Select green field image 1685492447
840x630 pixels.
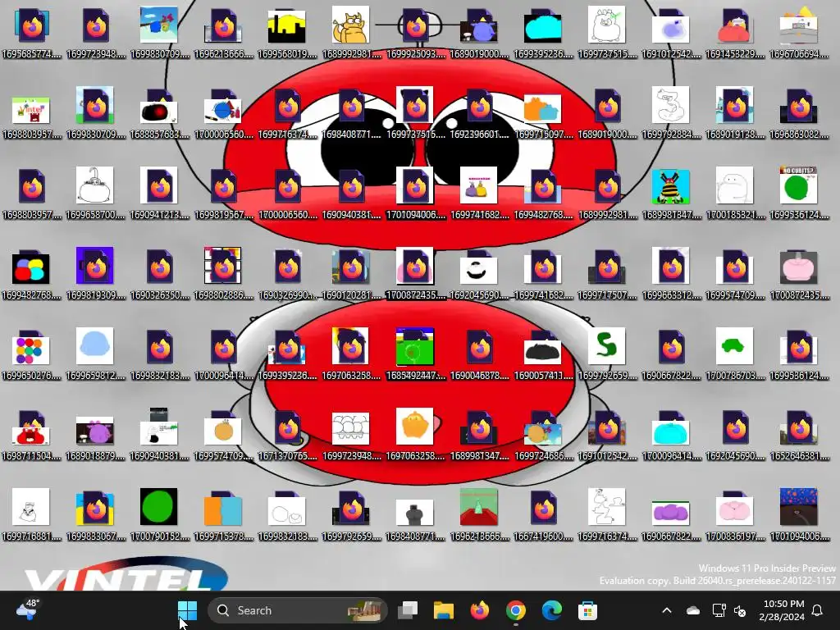point(415,354)
